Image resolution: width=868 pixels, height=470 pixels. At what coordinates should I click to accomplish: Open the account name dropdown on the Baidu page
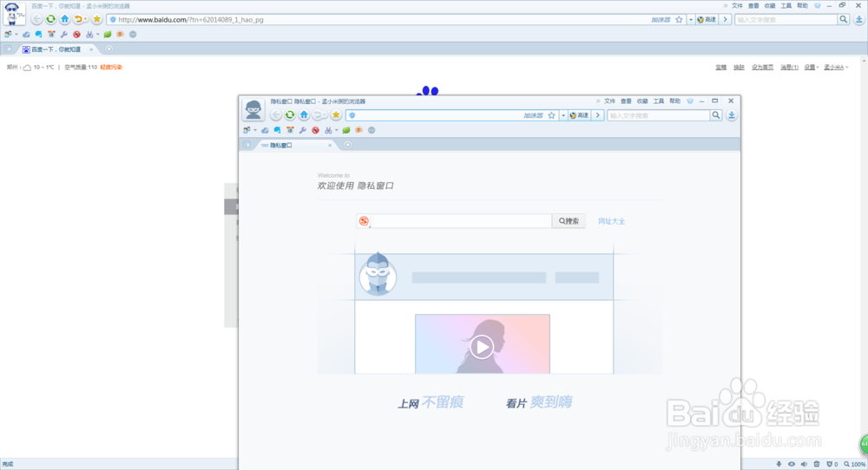[x=836, y=68]
